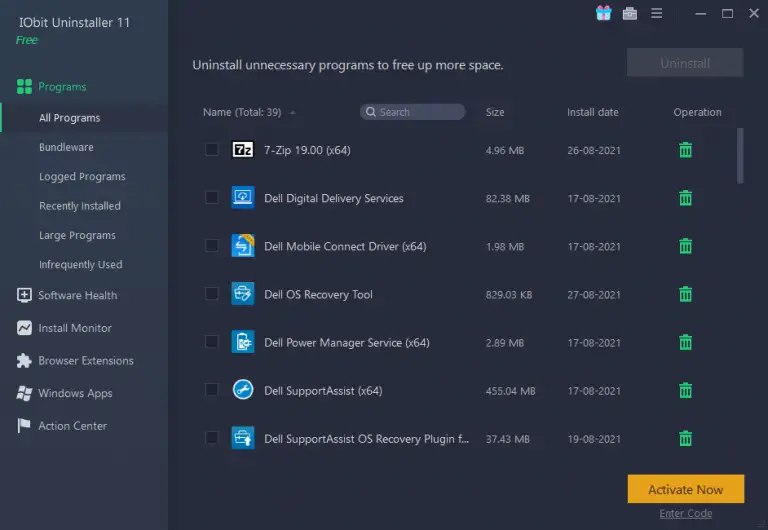Select the 7-Zip 19.00 (x64) name
Image resolution: width=768 pixels, height=530 pixels.
pos(307,150)
